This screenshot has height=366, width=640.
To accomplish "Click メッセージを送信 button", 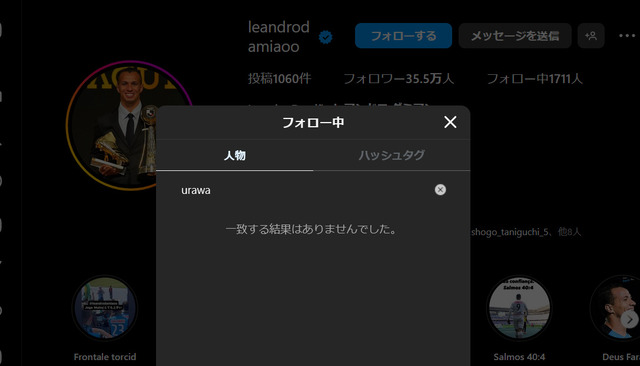I will [515, 36].
